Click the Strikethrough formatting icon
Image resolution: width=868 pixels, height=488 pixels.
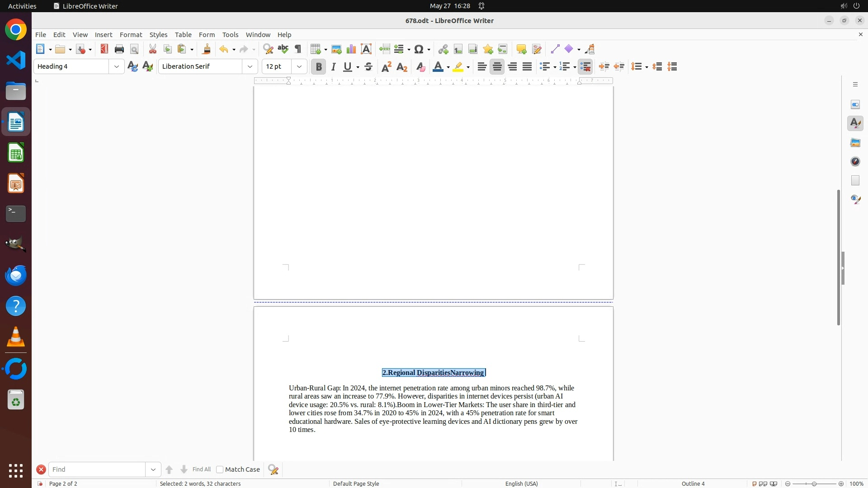pyautogui.click(x=368, y=67)
